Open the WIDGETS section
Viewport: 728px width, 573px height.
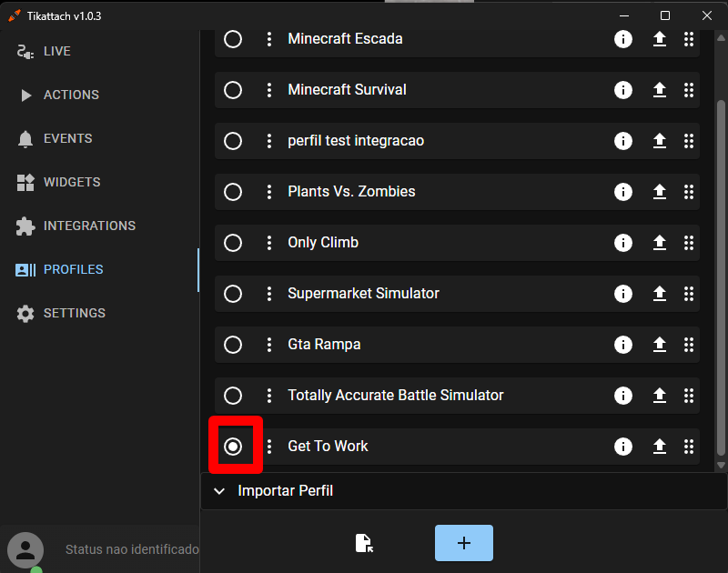[x=99, y=182]
